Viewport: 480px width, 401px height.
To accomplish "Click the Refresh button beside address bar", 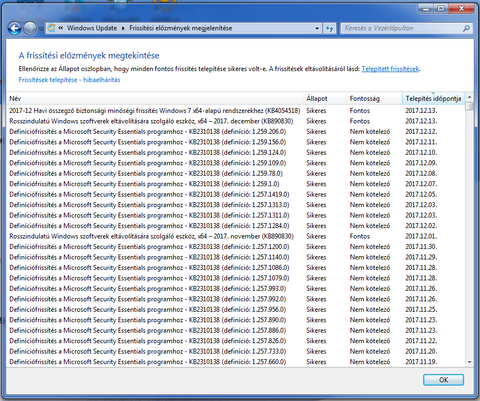I will (330, 28).
